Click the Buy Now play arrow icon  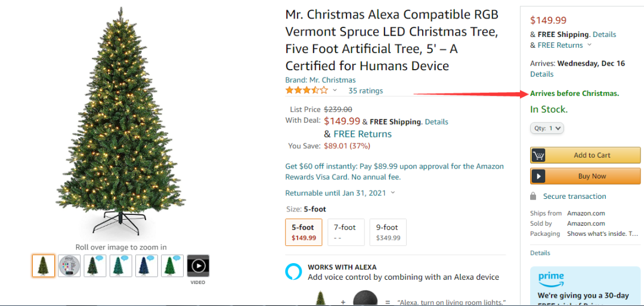(x=538, y=176)
